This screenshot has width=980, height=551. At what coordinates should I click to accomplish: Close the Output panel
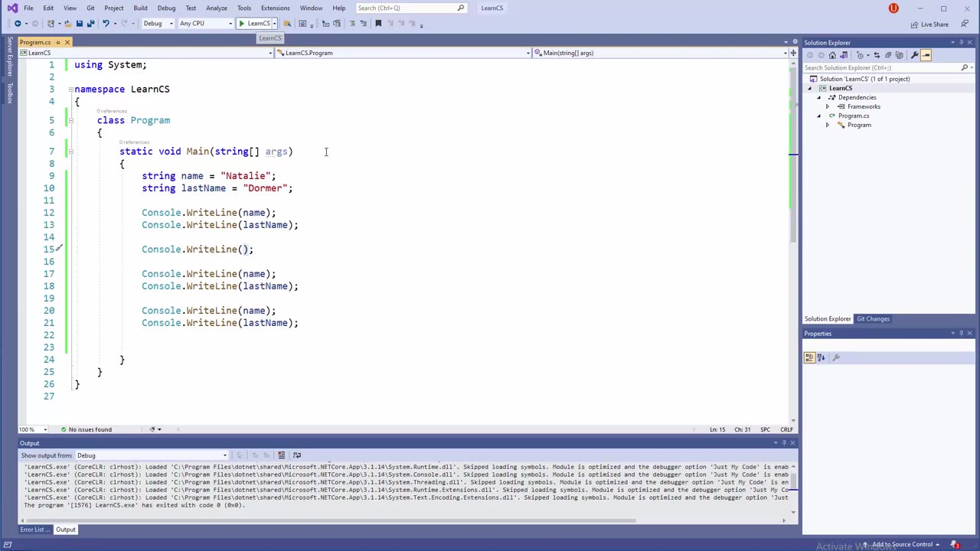tap(792, 443)
